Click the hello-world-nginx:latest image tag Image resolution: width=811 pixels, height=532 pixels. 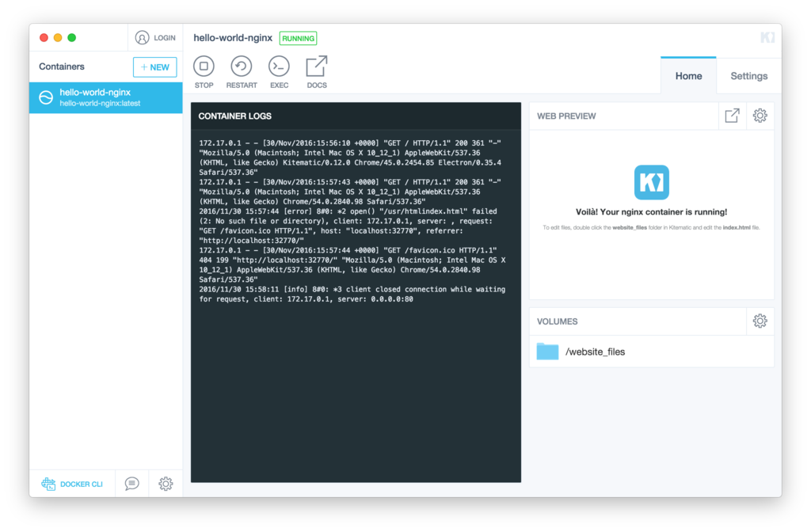100,104
